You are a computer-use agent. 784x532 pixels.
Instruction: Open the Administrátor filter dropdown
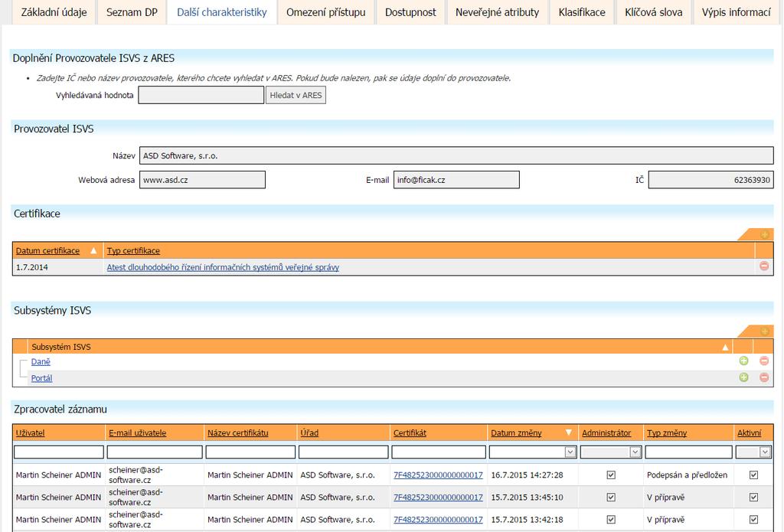tap(635, 452)
